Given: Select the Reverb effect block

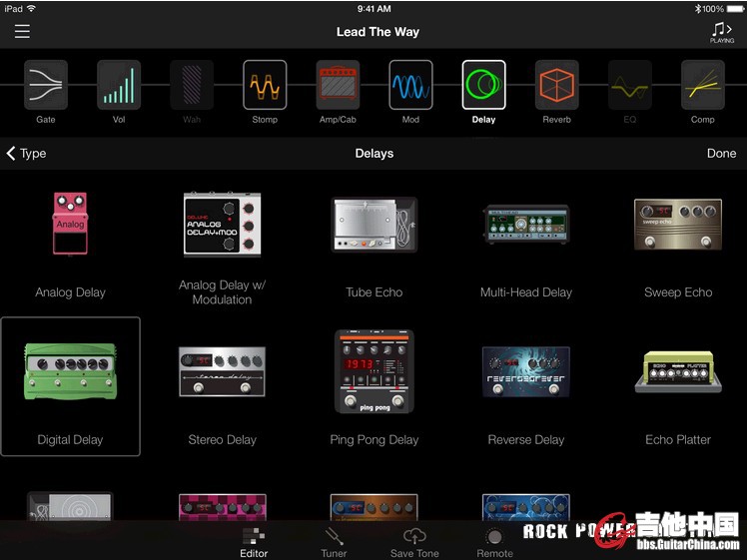Looking at the screenshot, I should coord(557,85).
